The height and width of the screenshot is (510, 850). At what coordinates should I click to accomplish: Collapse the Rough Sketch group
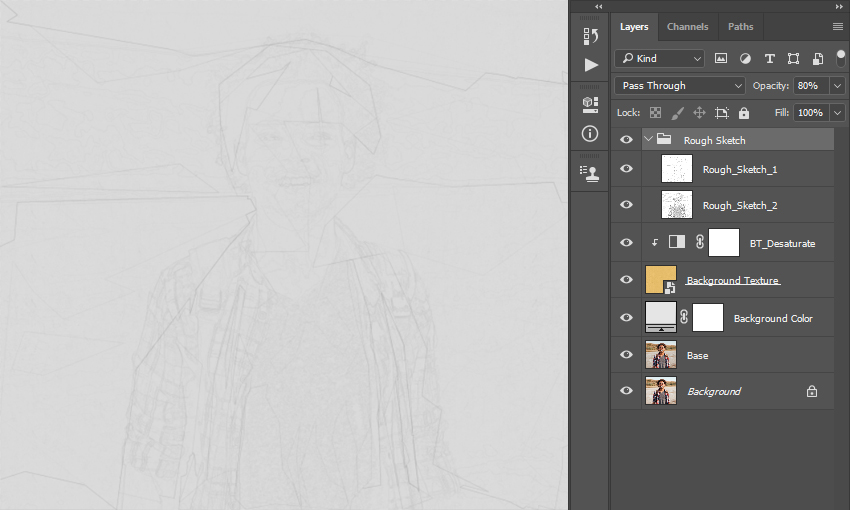tap(648, 139)
